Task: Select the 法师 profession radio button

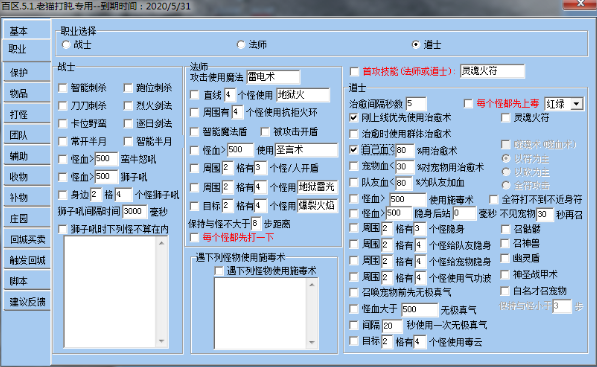Action: click(241, 45)
